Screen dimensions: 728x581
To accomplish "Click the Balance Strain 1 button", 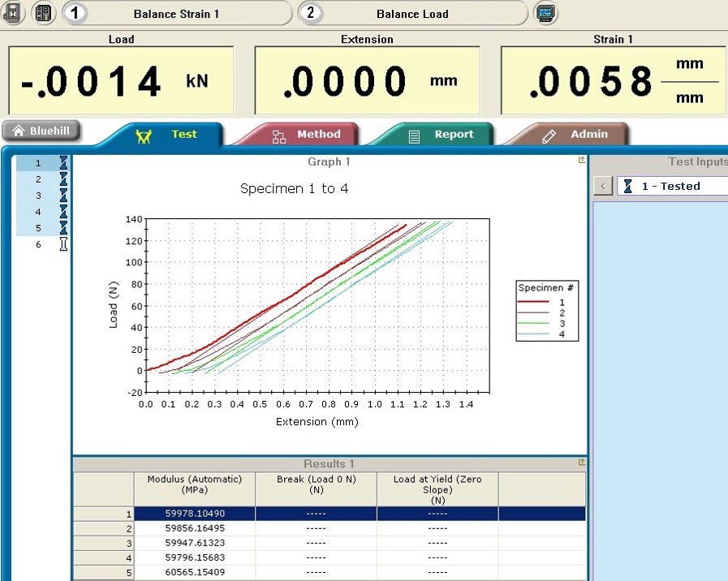I will (176, 14).
